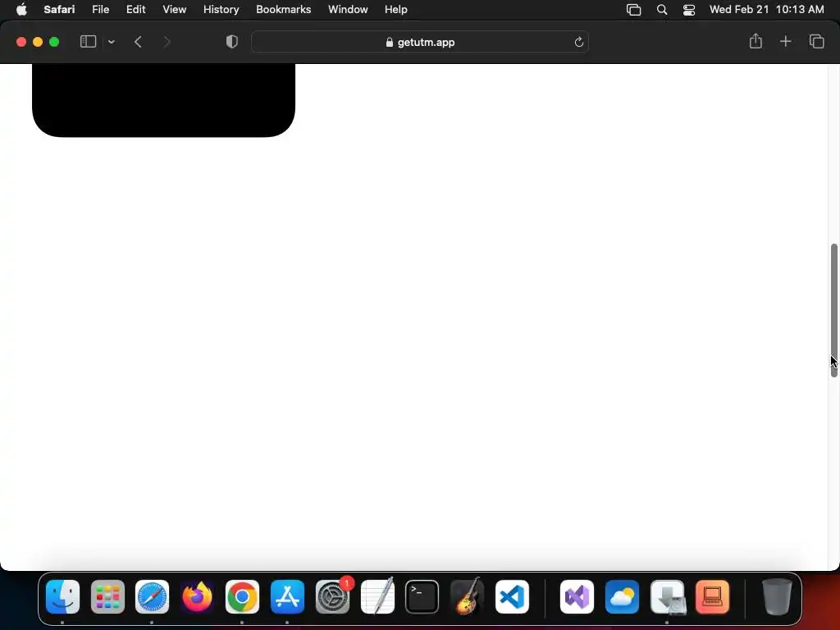Open the Window menu
This screenshot has height=630, width=840.
(x=348, y=9)
